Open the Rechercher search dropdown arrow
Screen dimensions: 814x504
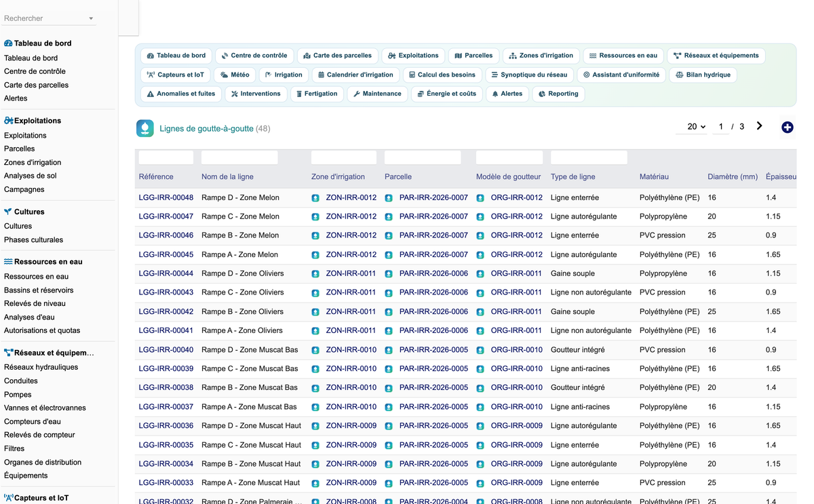[x=91, y=18]
